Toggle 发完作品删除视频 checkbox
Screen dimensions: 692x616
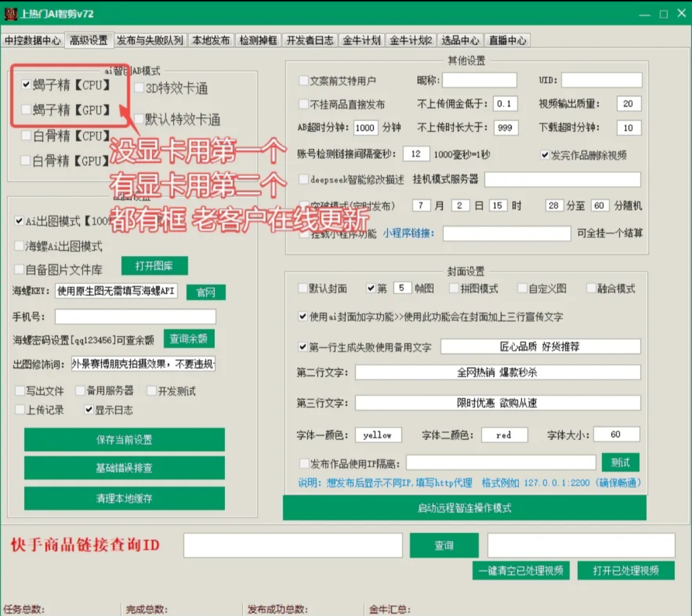tap(545, 155)
